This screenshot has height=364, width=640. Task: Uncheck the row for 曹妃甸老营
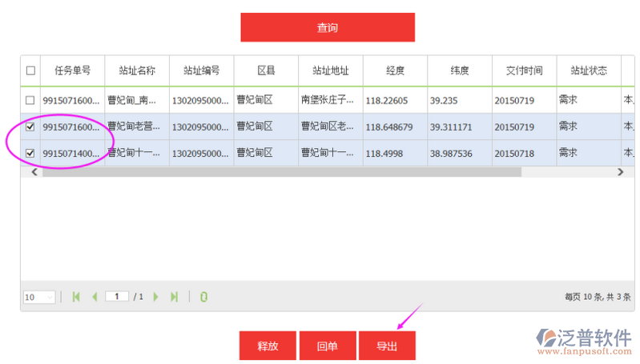pyautogui.click(x=30, y=126)
